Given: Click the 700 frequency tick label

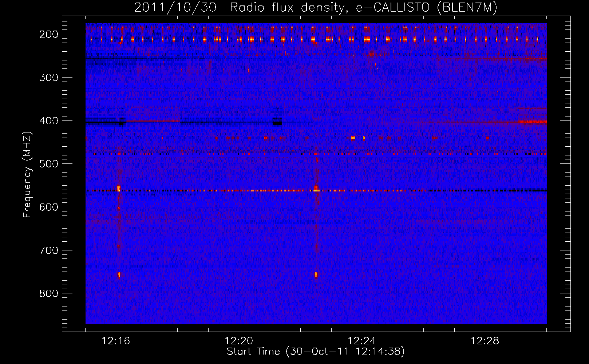Looking at the screenshot, I should click(49, 250).
